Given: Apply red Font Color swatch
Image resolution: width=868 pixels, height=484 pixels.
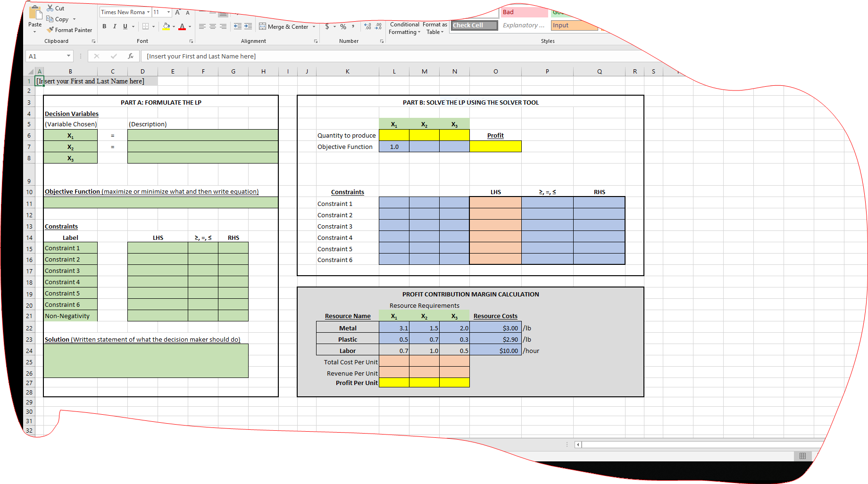Looking at the screenshot, I should coord(182,26).
